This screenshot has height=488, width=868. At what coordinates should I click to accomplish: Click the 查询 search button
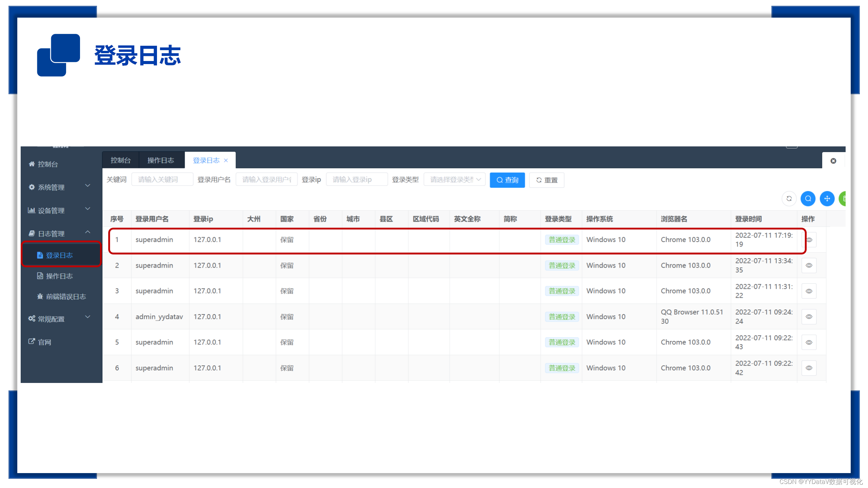pyautogui.click(x=507, y=180)
